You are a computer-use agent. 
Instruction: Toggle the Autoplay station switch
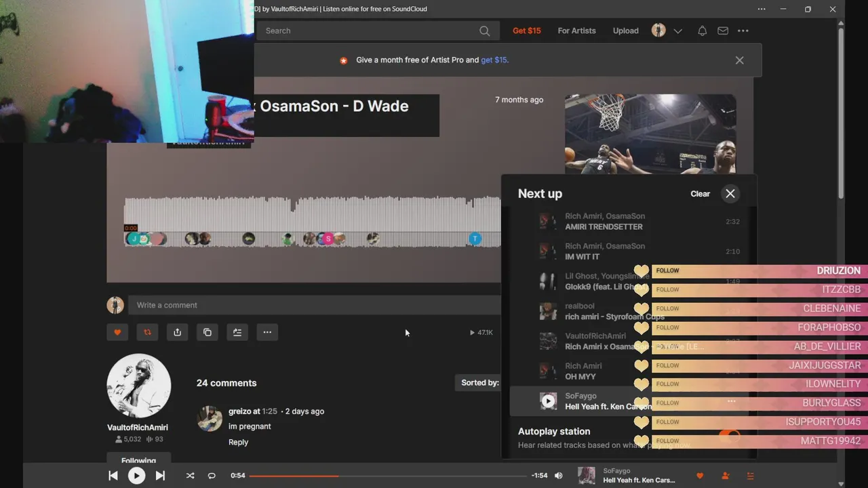(x=730, y=437)
